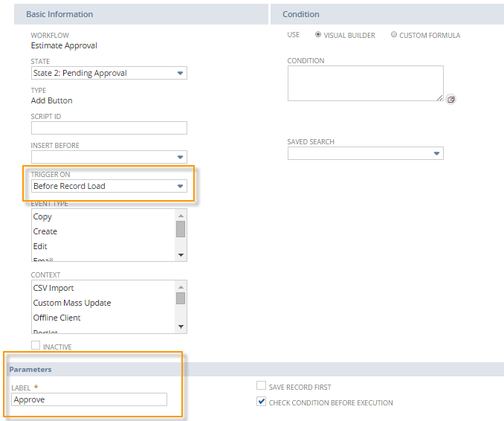Click the Estimate Approval workflow name

(x=64, y=45)
